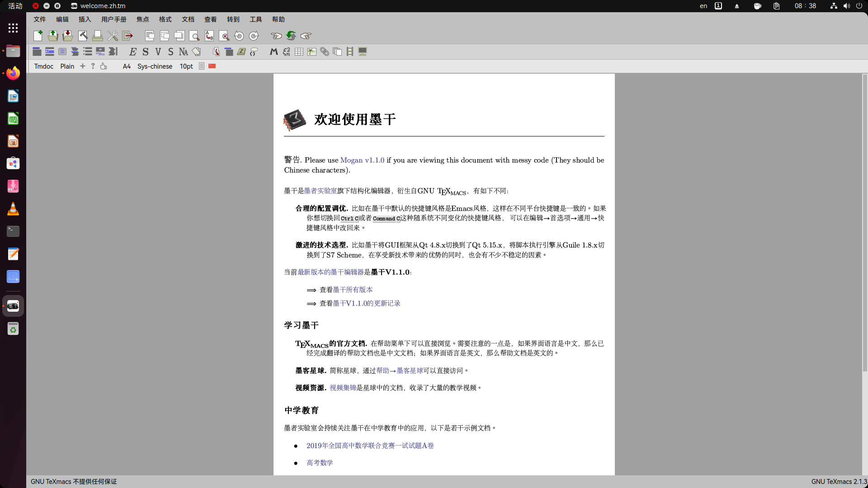Click the 欢迎使用墨干 title text
868x488 pixels.
(x=355, y=119)
